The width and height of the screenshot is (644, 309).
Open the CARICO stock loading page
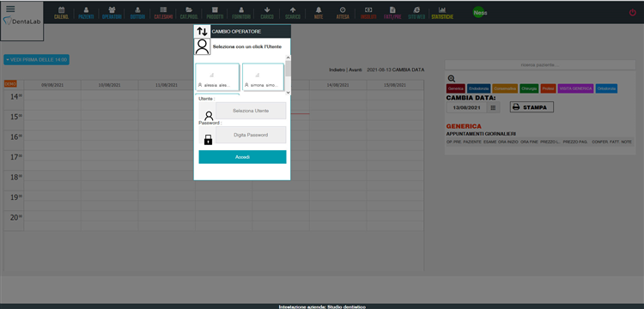tap(267, 13)
